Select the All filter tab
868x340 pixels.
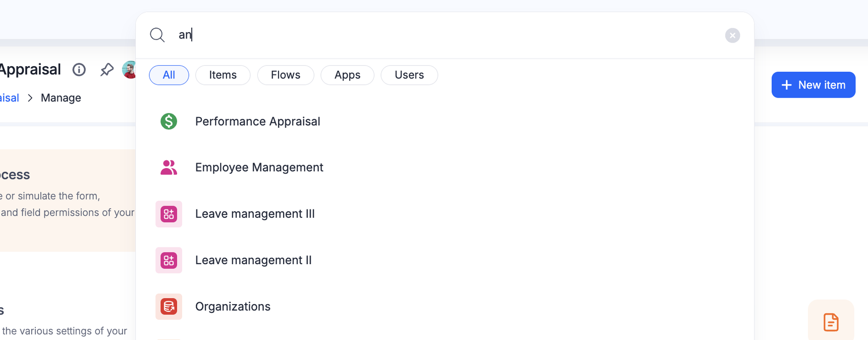pos(169,75)
